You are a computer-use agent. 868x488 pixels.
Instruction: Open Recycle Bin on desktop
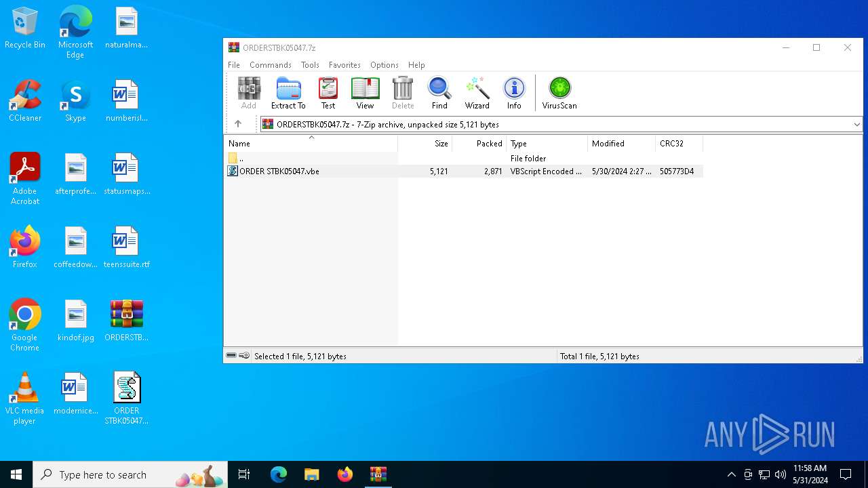25,28
